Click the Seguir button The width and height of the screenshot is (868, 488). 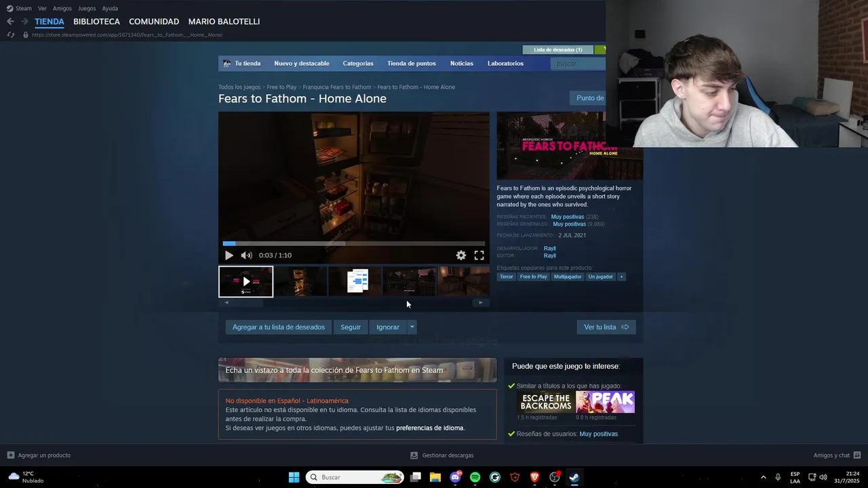(x=351, y=327)
